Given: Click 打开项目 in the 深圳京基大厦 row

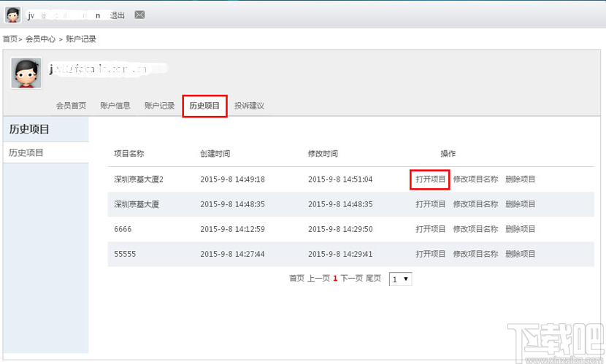Looking at the screenshot, I should (x=431, y=204).
